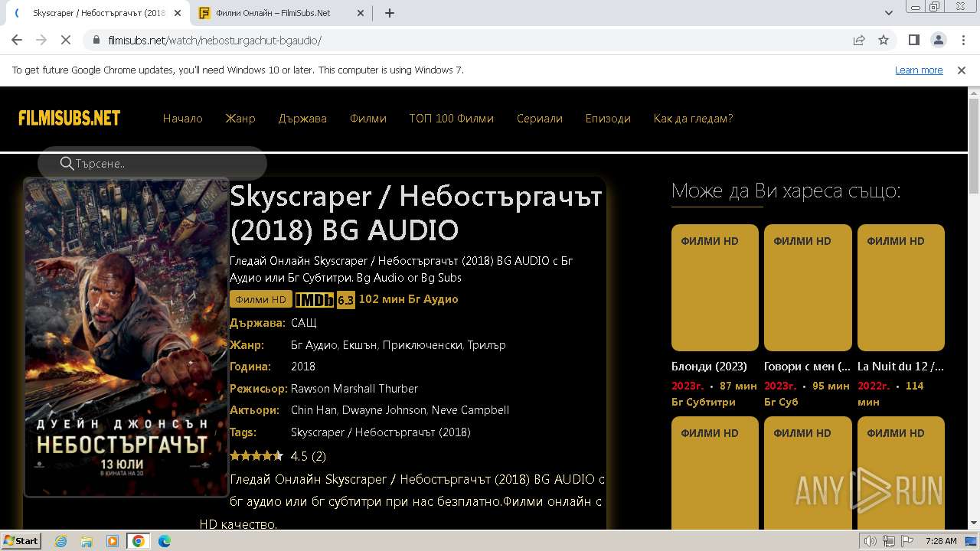This screenshot has height=551, width=980.
Task: Click the Блонди (2023) title link
Action: [709, 367]
